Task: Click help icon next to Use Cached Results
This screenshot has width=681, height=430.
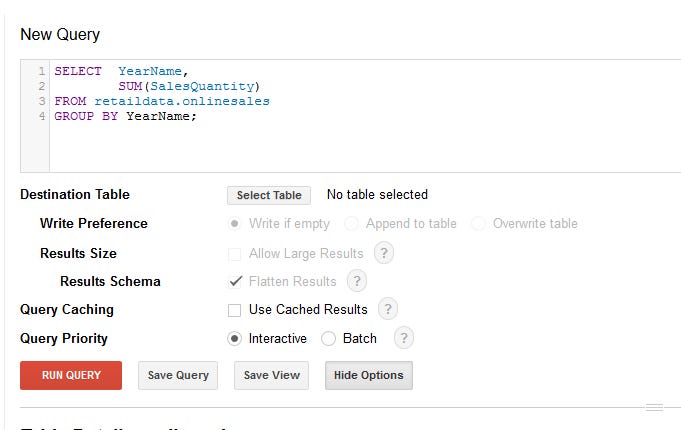Action: click(388, 309)
